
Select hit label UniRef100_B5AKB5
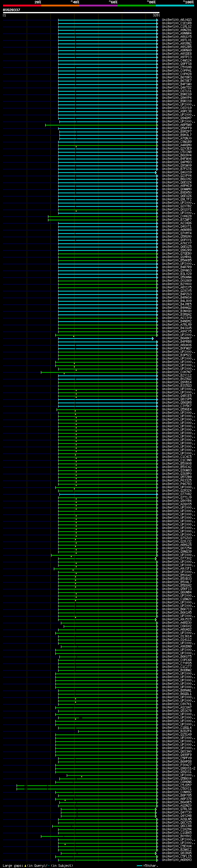point(176,260)
